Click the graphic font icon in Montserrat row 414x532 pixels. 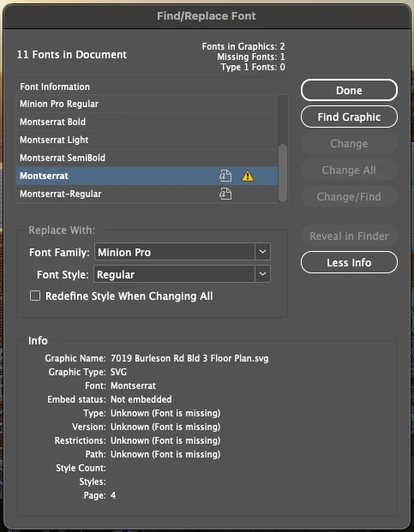pos(225,176)
